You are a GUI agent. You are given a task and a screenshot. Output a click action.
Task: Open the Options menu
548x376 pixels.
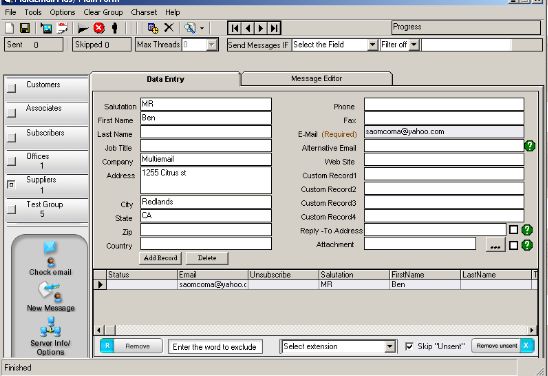pos(62,12)
